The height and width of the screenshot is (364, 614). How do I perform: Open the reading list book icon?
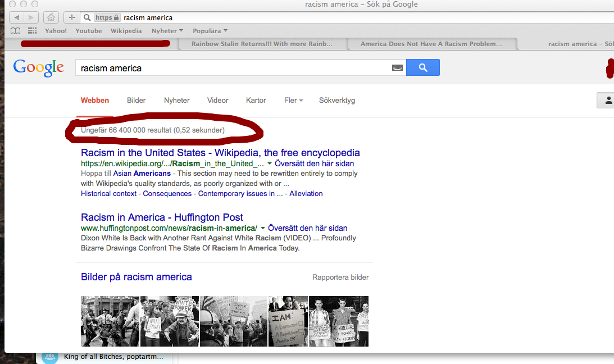click(x=16, y=31)
